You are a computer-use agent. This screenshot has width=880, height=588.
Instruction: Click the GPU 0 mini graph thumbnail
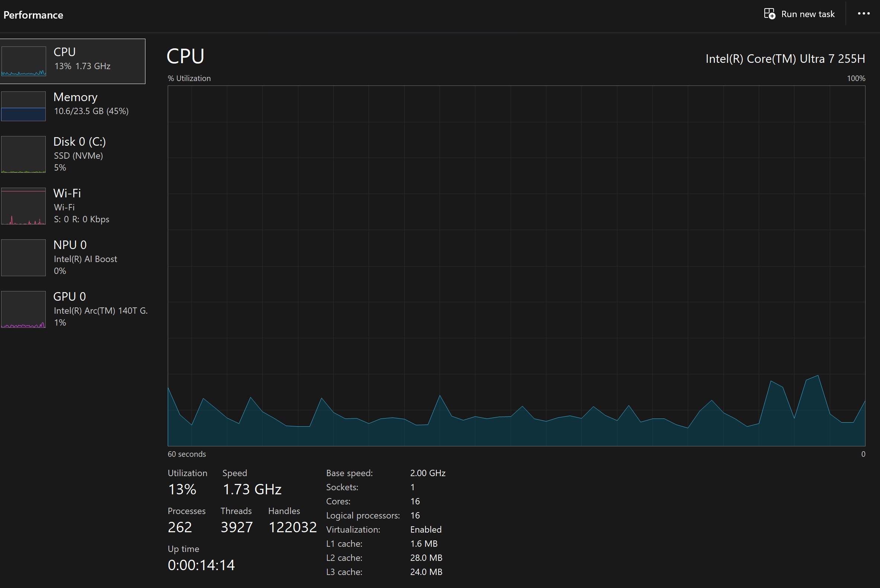point(24,309)
